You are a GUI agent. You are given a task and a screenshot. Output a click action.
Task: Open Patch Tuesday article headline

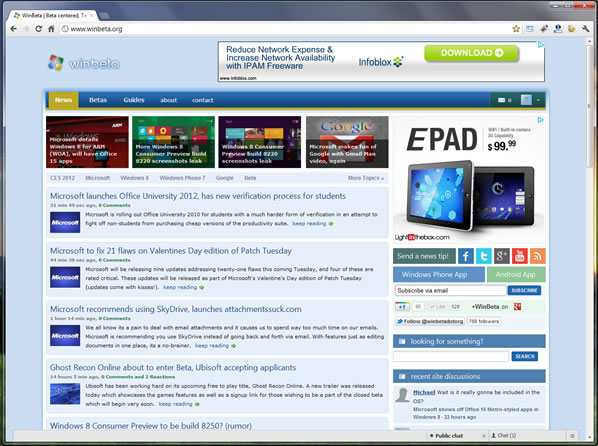click(x=171, y=251)
